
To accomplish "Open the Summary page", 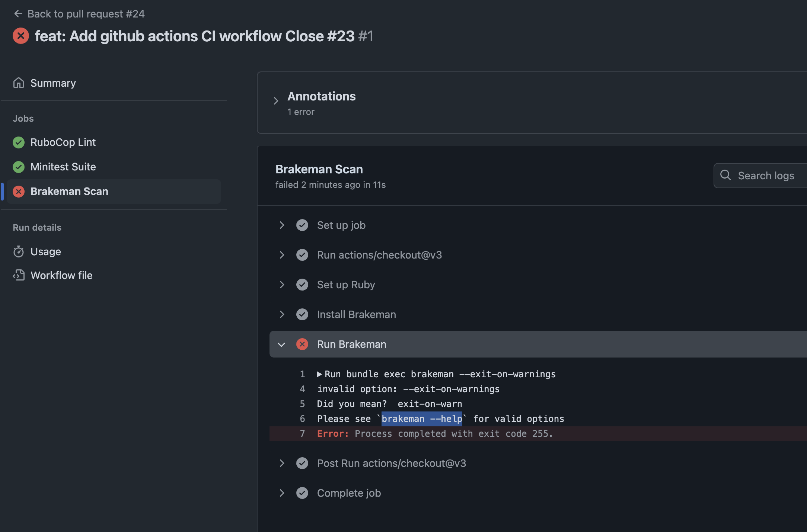I will [53, 83].
